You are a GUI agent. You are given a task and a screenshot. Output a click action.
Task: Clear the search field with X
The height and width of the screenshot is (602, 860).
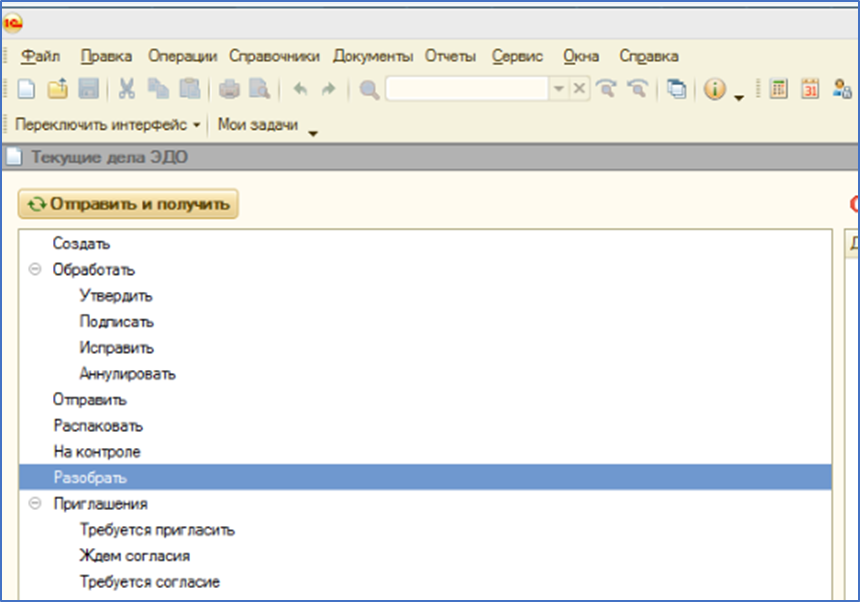(x=579, y=88)
